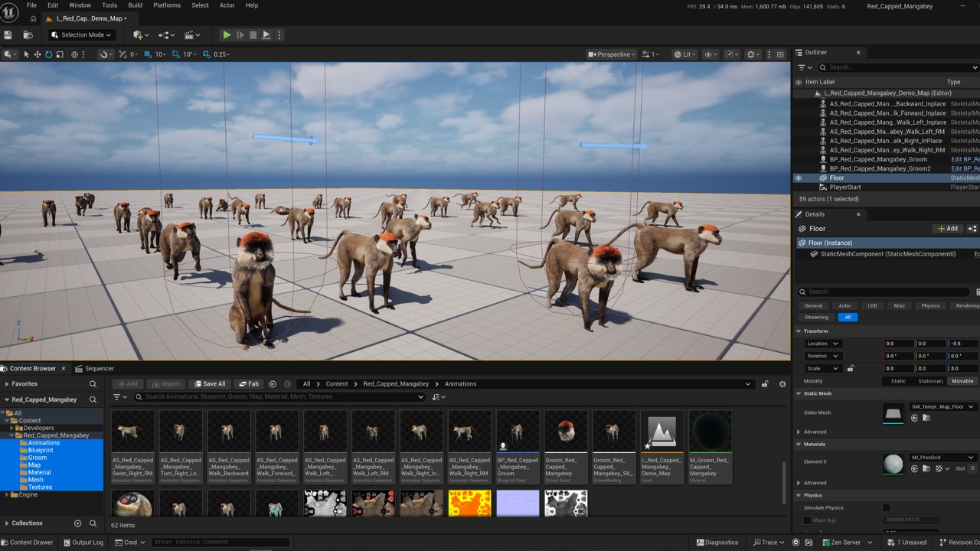Stop the play session with the square button

click(253, 34)
